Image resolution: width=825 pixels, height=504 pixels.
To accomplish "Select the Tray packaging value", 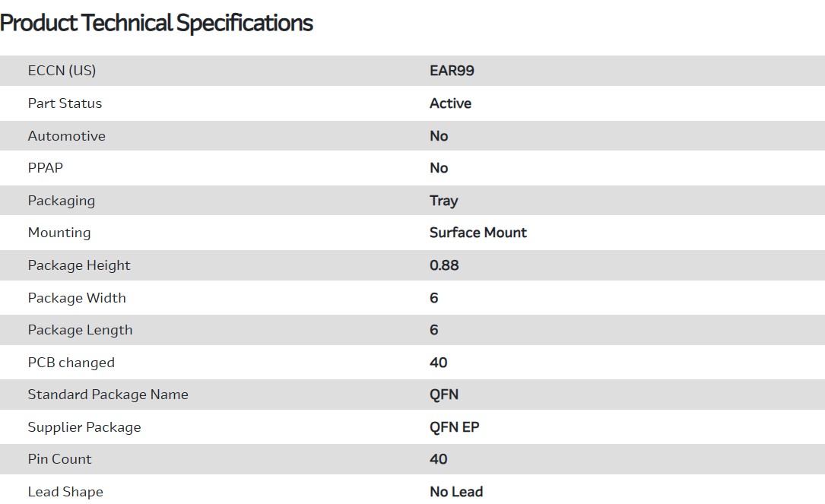I will pyautogui.click(x=443, y=201).
